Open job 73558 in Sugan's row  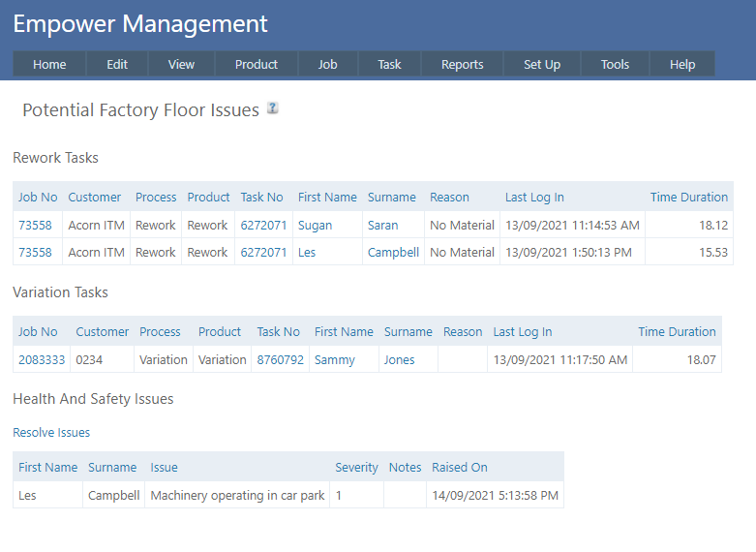click(x=35, y=225)
